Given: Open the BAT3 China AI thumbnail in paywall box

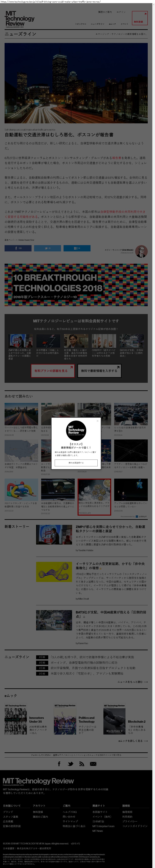Looking at the screenshot, I should click(x=132, y=341).
